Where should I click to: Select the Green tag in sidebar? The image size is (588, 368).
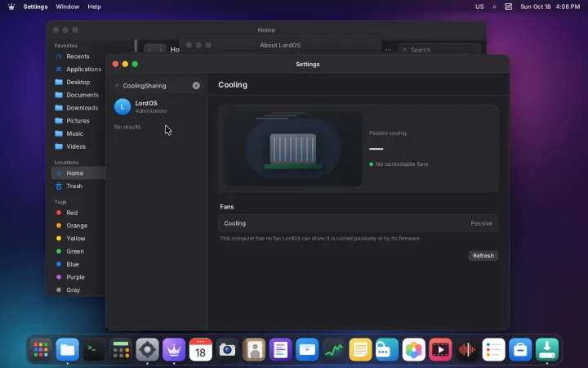coord(75,251)
